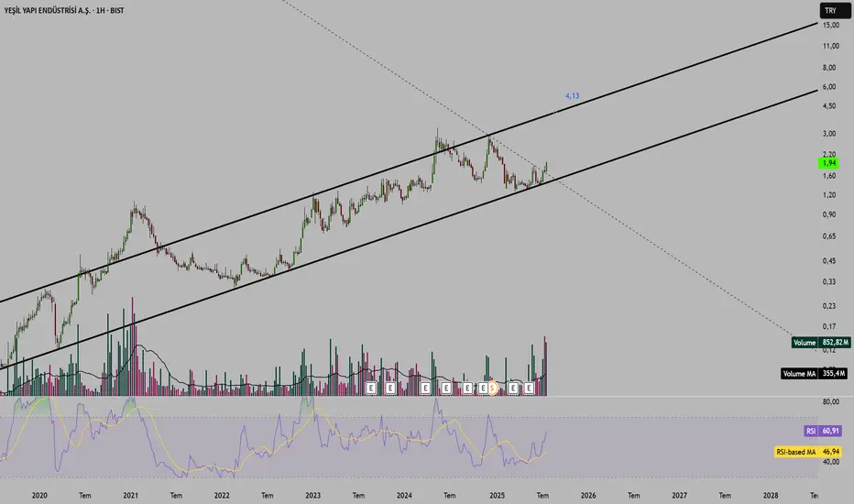Click the 40,00 RSI scale label

(830, 462)
